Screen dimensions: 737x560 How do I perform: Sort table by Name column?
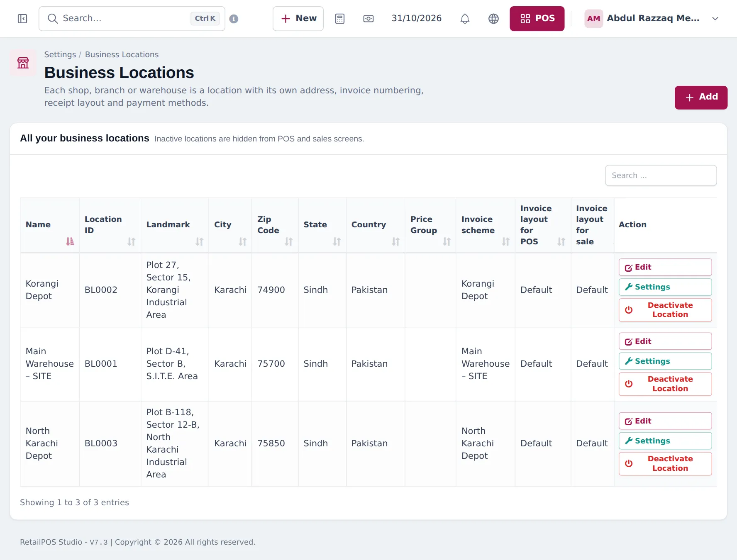tap(70, 241)
